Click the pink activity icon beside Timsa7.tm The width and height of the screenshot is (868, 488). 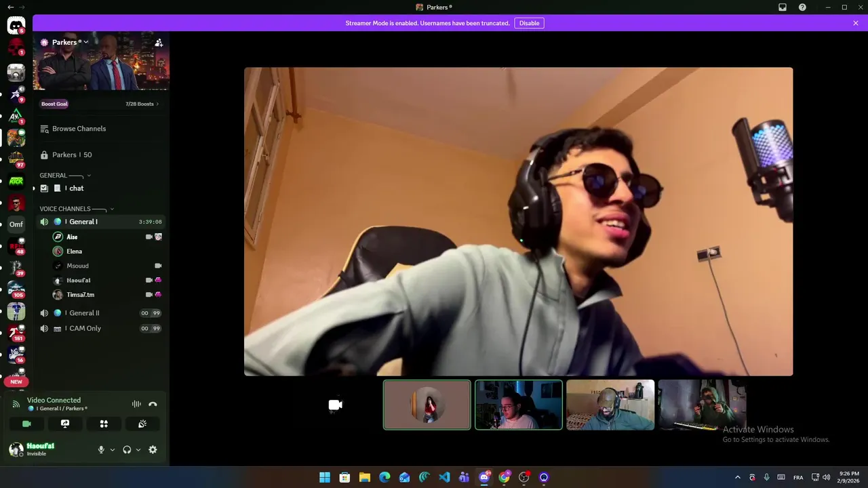(158, 294)
